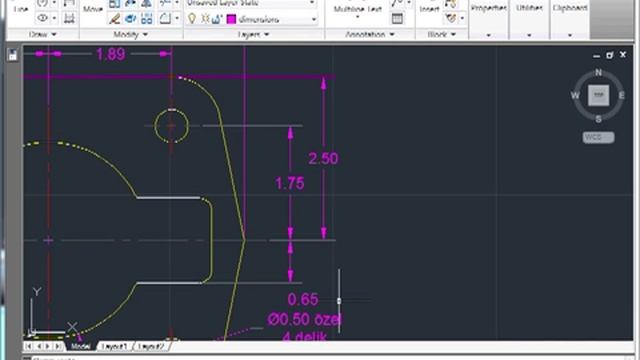Expand the Layers panel title
The image size is (640, 360).
pos(253,34)
